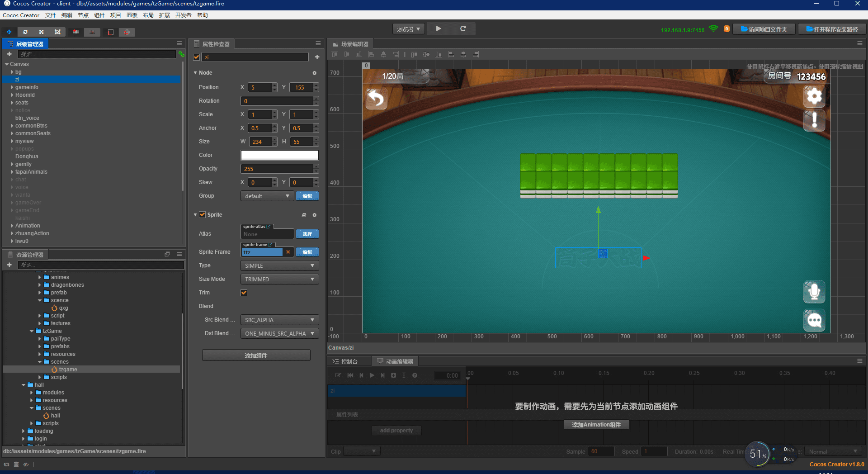868x474 pixels.
Task: Click back arrow in game scene
Action: (376, 98)
